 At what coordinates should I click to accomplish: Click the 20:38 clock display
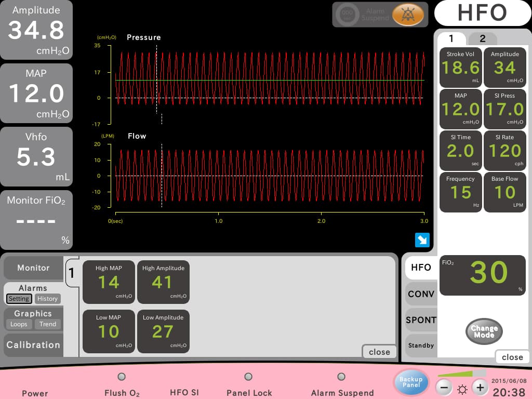(x=509, y=392)
